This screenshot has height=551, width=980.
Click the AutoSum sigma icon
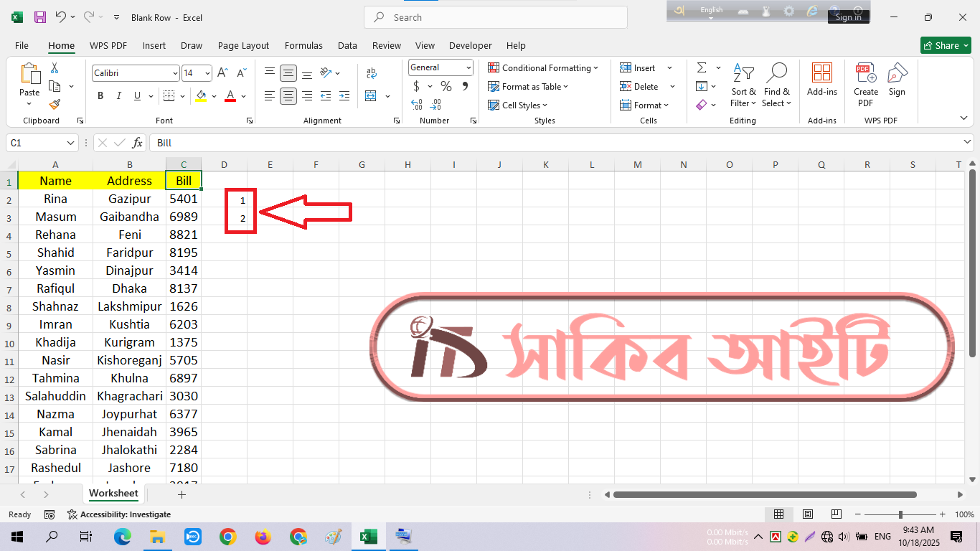[702, 67]
